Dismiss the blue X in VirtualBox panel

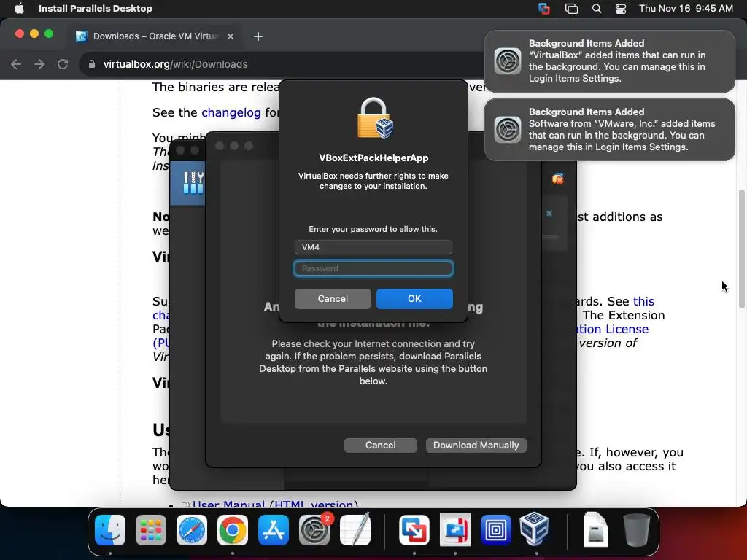coord(549,214)
